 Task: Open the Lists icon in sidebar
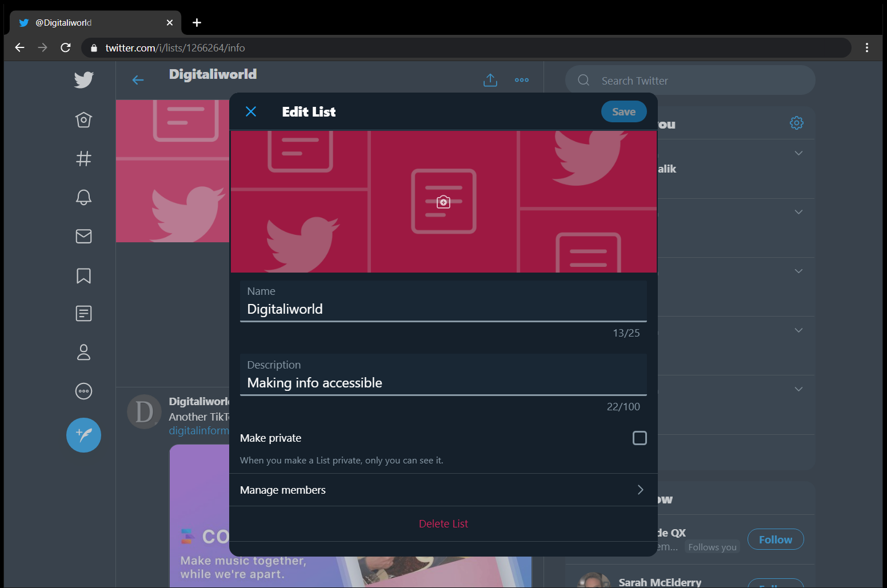83,313
